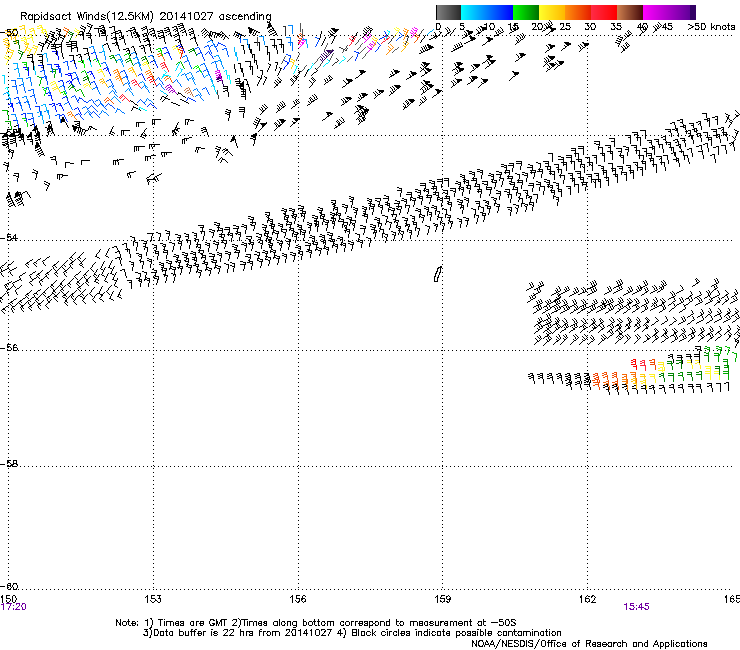This screenshot has height=650, width=740.
Task: Click the note line starting '3)Data buffer is 22 hrs'
Action: pos(352,633)
